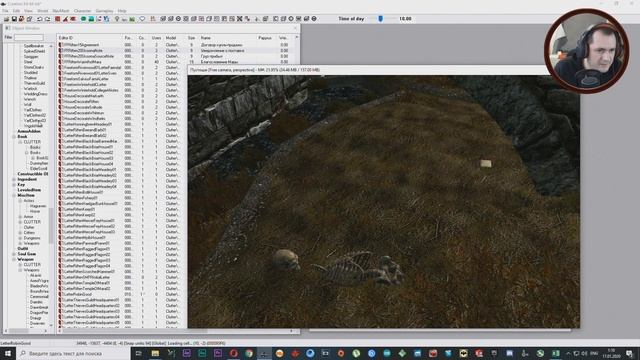
Task: Open the Character menu
Action: [x=82, y=11]
